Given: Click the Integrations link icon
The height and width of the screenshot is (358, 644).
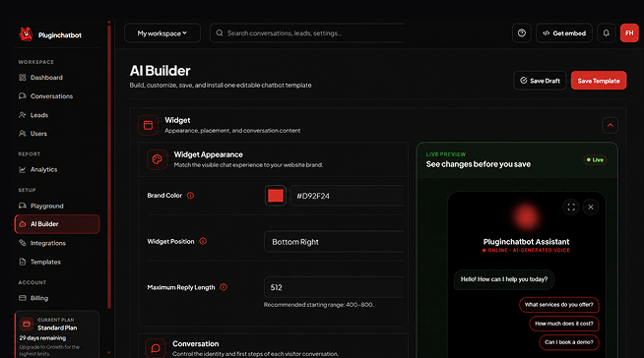Looking at the screenshot, I should click(23, 243).
